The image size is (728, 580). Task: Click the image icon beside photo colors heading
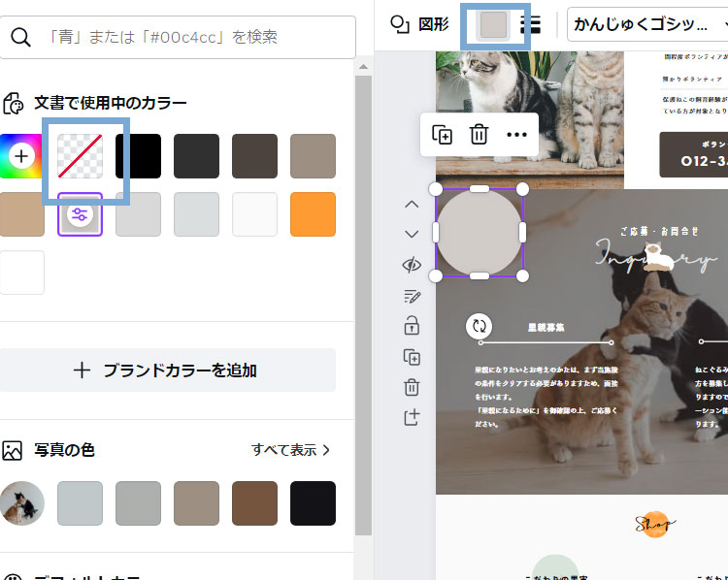[13, 451]
